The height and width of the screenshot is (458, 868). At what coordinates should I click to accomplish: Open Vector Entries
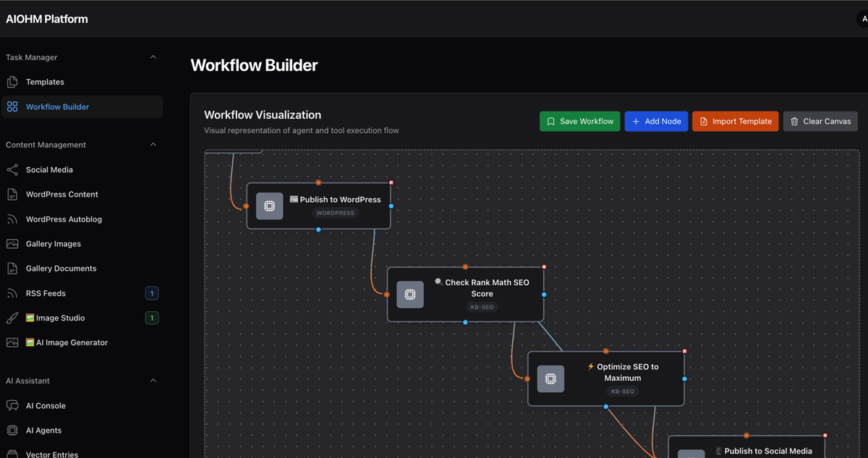tap(82, 454)
